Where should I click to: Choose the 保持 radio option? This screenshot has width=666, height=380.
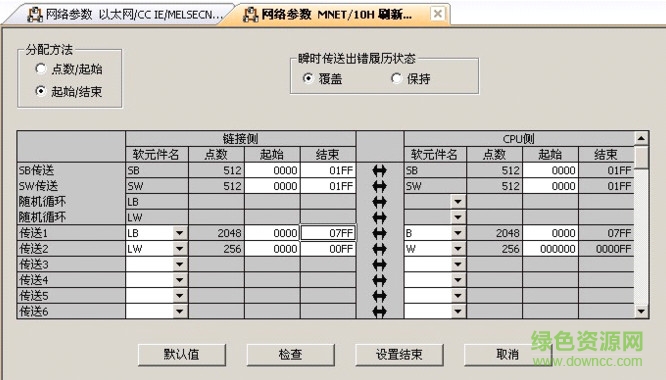[x=396, y=78]
